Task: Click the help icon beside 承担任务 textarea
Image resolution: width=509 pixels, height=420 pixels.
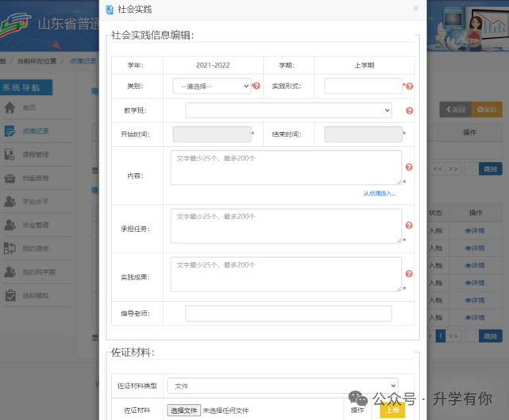Action: coord(409,225)
